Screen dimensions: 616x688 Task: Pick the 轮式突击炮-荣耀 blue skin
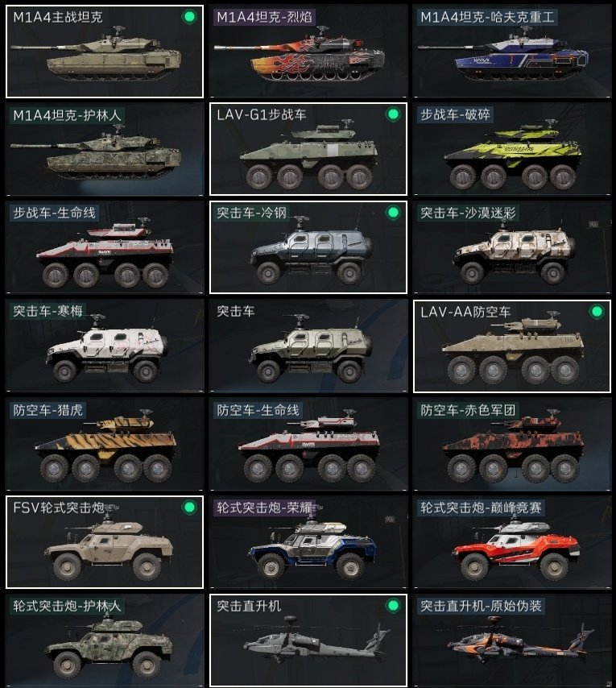308,542
